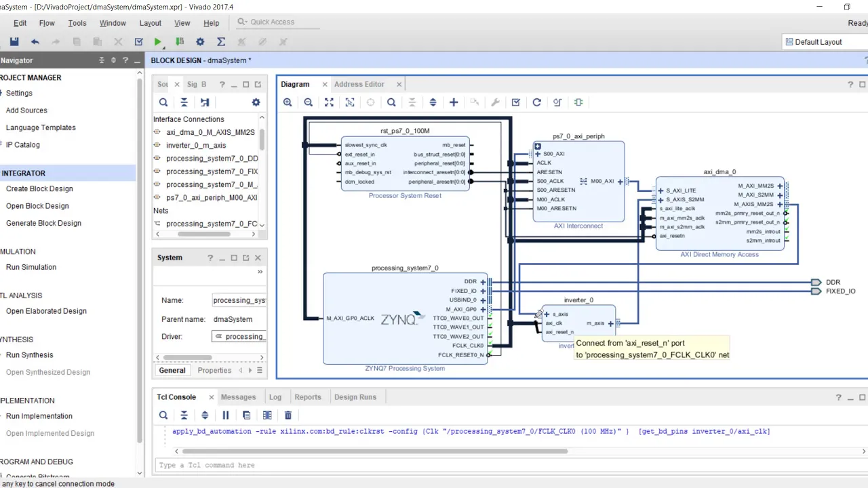Search the Sources panel with magnifier
The width and height of the screenshot is (868, 488).
[163, 102]
